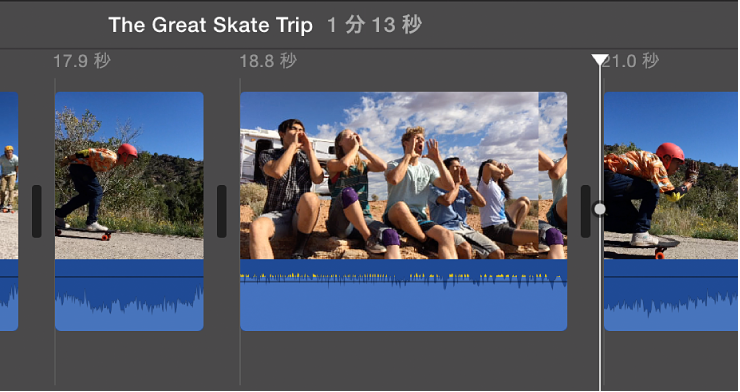This screenshot has height=392, width=740.
Task: Click the 18.8 秒 time marker label
Action: [x=268, y=61]
